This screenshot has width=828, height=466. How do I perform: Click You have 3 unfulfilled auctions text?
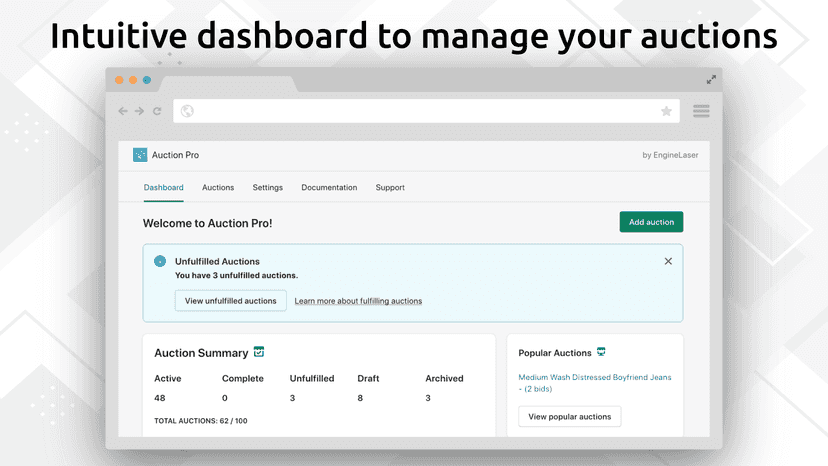tap(237, 275)
